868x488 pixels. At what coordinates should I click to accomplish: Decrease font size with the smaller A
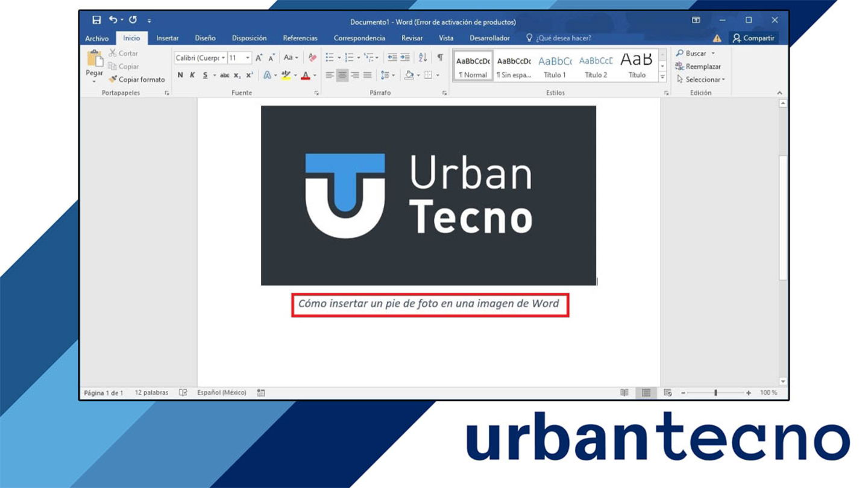coord(272,58)
